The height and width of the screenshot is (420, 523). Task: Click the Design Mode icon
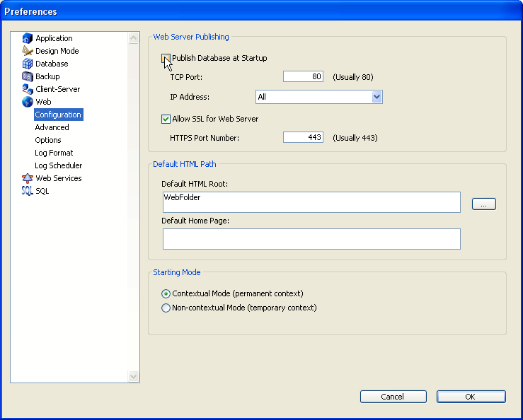click(x=28, y=51)
